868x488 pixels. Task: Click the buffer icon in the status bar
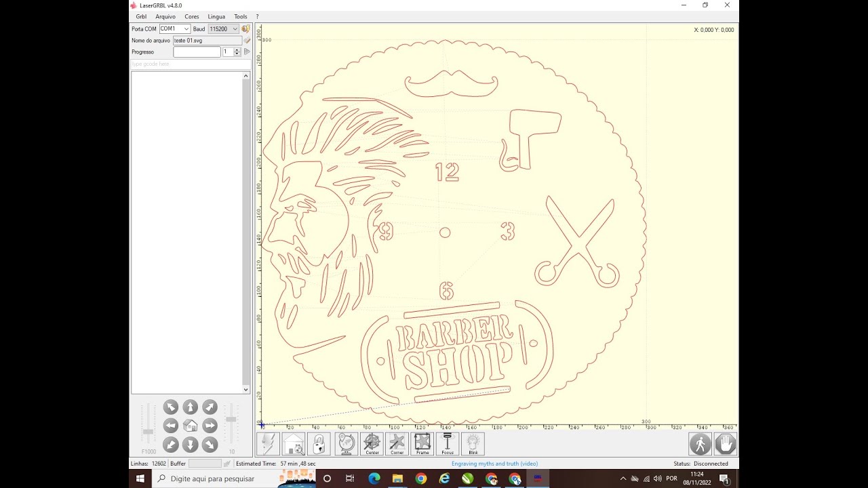tap(227, 464)
